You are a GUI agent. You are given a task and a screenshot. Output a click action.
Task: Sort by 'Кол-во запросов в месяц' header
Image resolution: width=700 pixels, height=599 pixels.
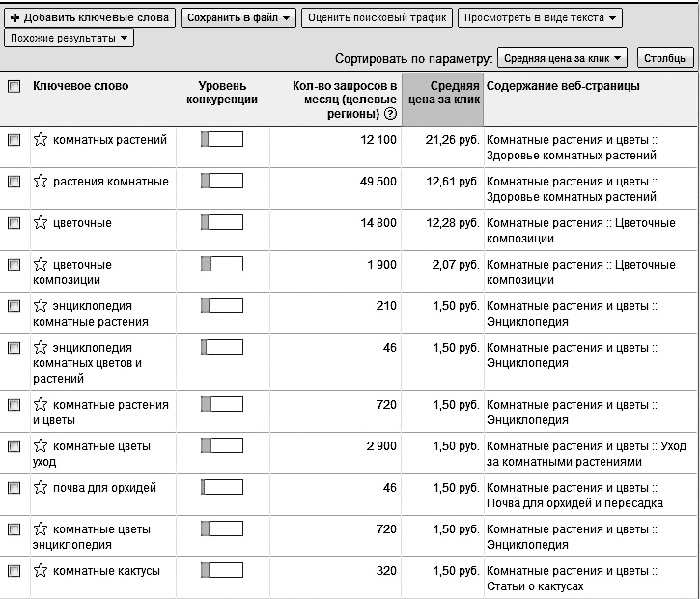coord(344,100)
